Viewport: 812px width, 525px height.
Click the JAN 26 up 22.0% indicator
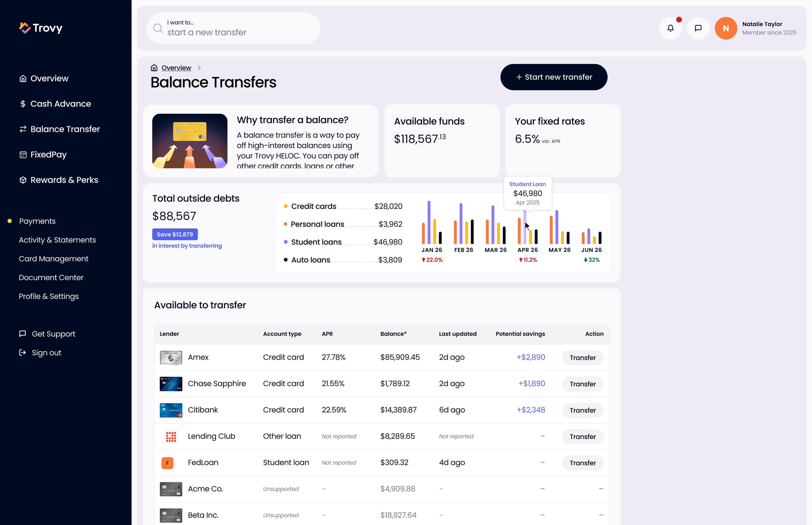click(432, 260)
